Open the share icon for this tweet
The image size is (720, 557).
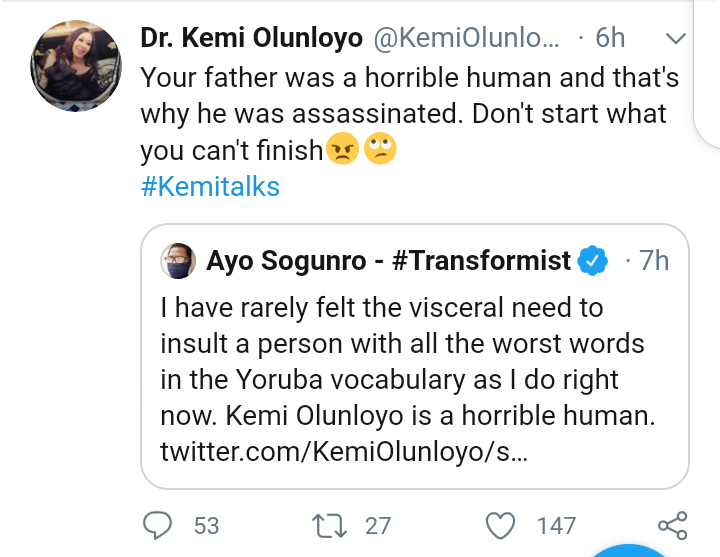672,525
